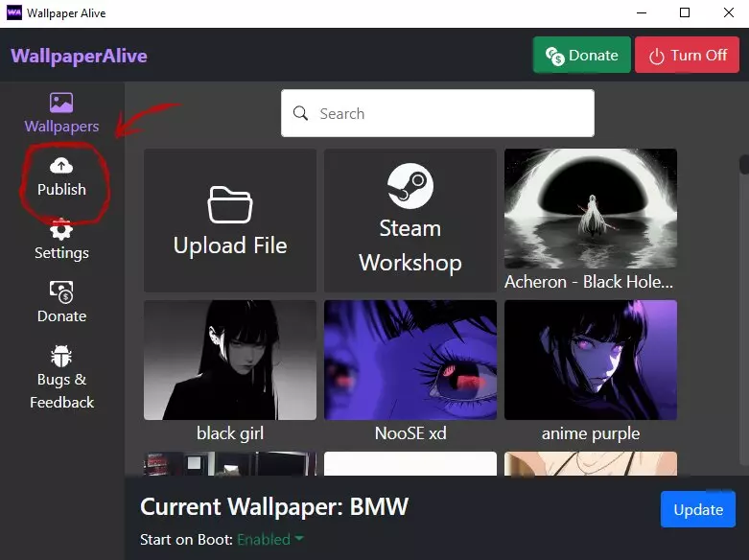749x560 pixels.
Task: Click the Wallpaper Alive title bar icon
Action: (x=14, y=12)
